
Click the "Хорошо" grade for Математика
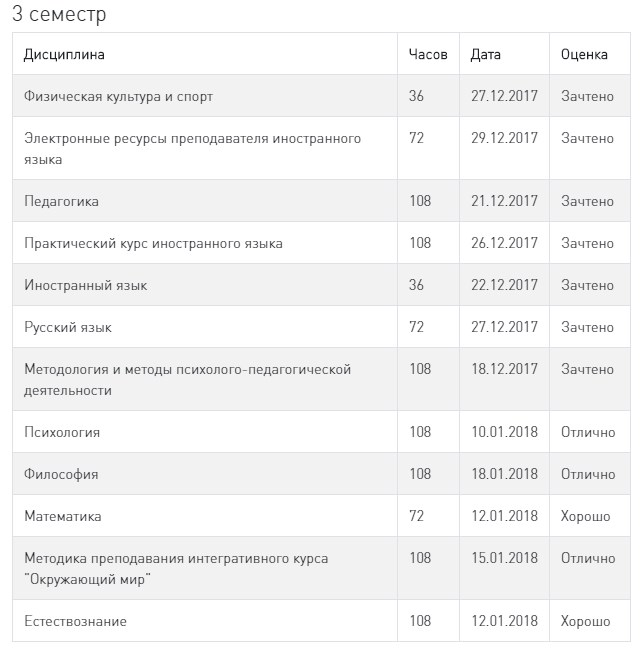(585, 516)
